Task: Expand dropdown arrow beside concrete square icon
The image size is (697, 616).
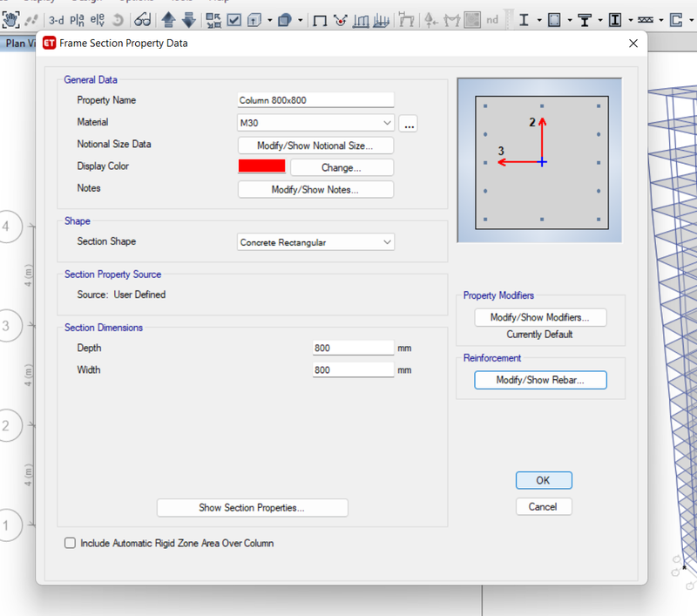Action: click(x=570, y=20)
